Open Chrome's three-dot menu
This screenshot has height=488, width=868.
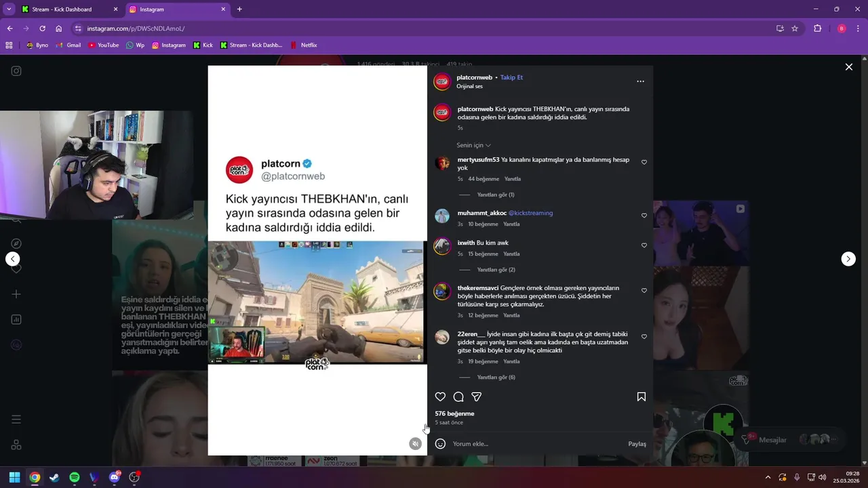click(x=859, y=28)
